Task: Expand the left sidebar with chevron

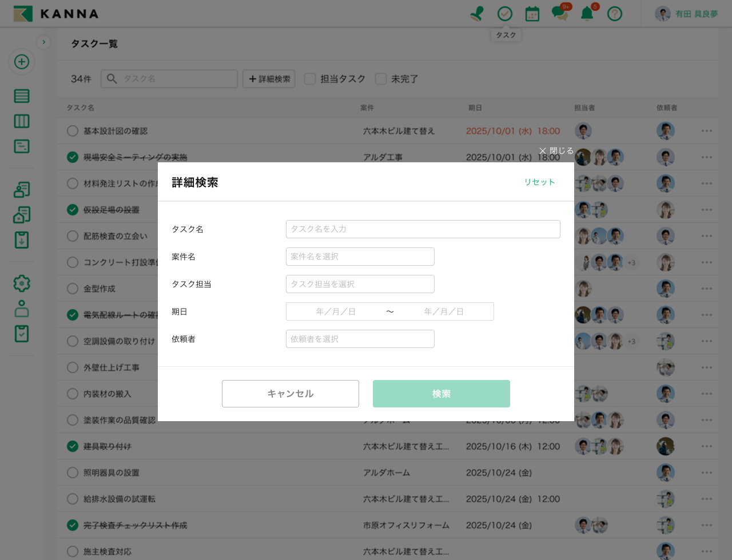Action: click(43, 42)
